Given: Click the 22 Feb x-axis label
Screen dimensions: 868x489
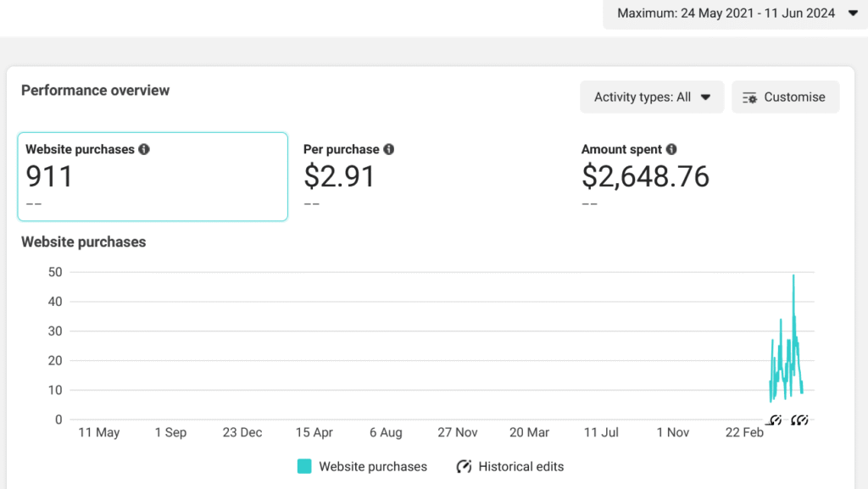Looking at the screenshot, I should tap(744, 432).
